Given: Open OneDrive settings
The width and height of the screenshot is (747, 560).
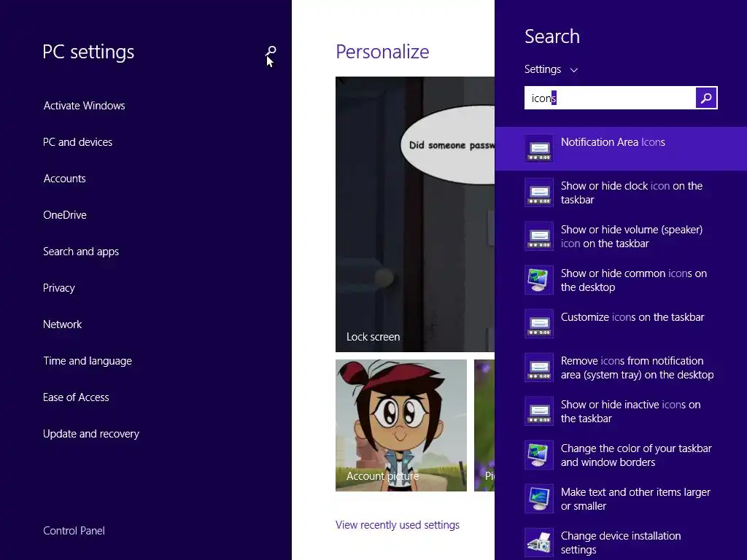Looking at the screenshot, I should click(65, 215).
